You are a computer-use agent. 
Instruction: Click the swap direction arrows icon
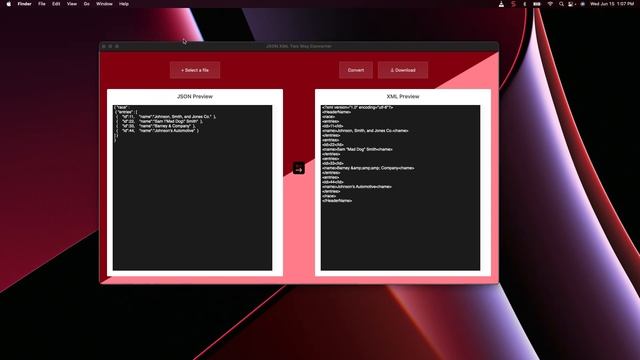pyautogui.click(x=299, y=168)
